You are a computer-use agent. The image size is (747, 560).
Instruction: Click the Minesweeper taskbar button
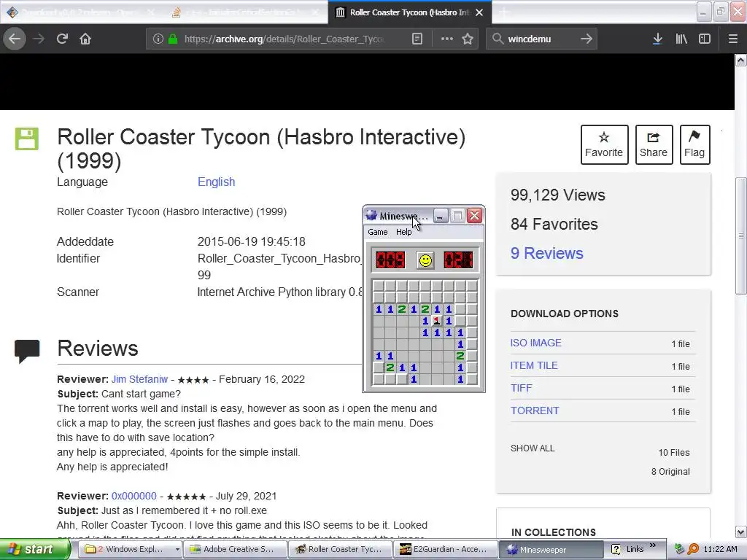tap(550, 550)
